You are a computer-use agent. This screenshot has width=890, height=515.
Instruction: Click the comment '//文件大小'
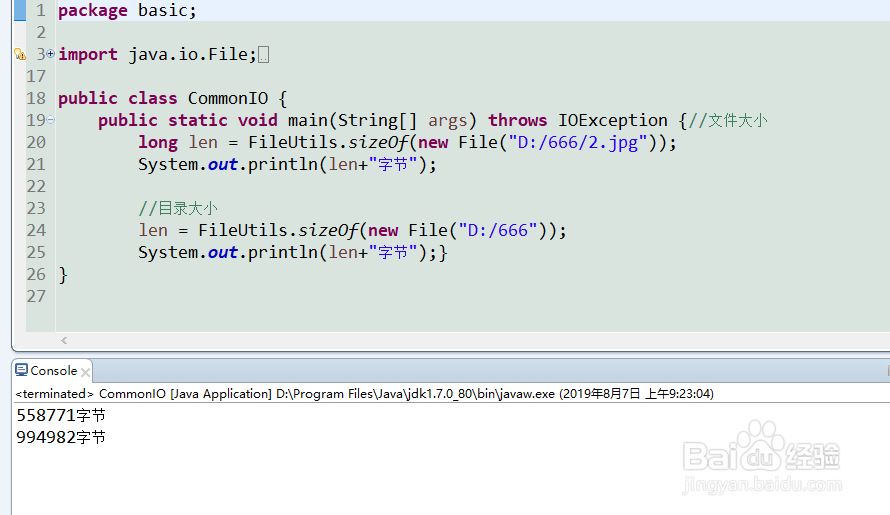[x=728, y=120]
